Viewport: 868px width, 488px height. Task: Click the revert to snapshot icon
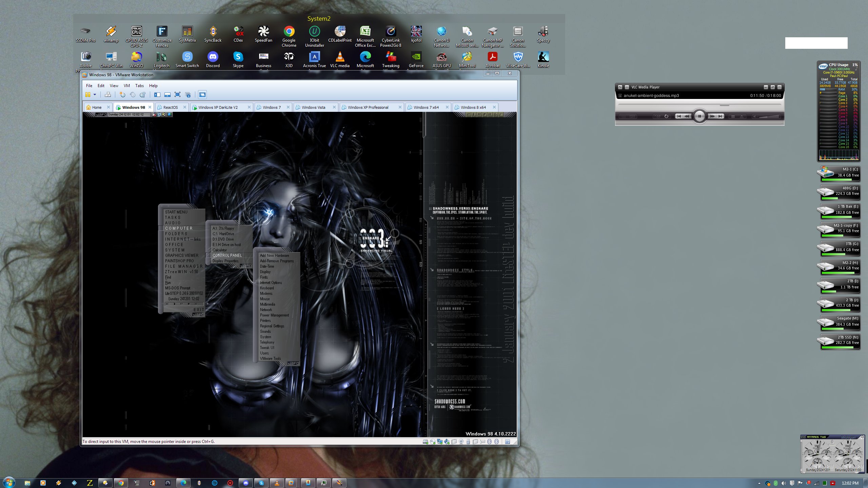[x=133, y=95]
